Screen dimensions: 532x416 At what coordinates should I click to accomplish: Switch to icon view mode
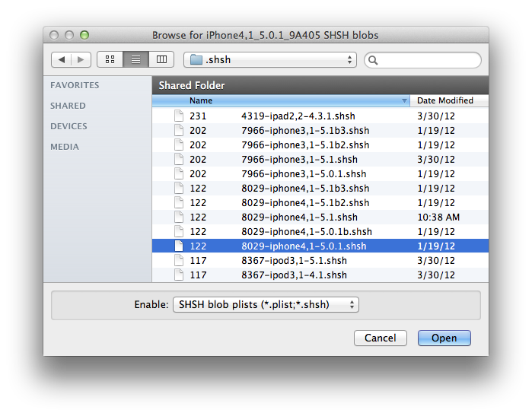110,59
